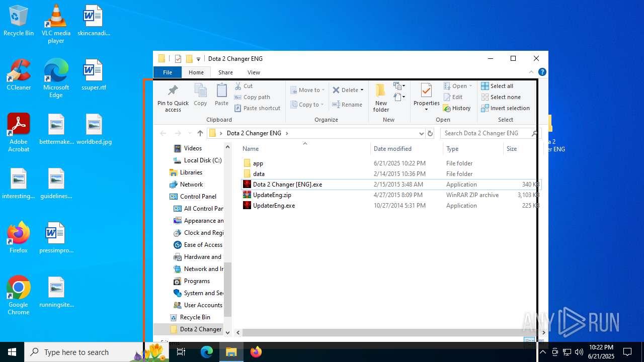Screen dimensions: 644x362
Task: Open CCleaner desktop shortcut
Action: 19,74
